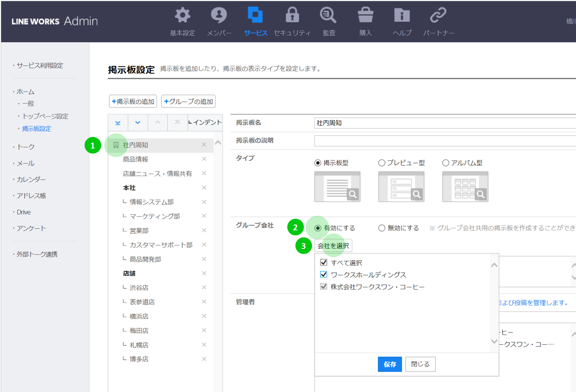576x392 pixels.
Task: Click the 保存 button
Action: pyautogui.click(x=390, y=364)
